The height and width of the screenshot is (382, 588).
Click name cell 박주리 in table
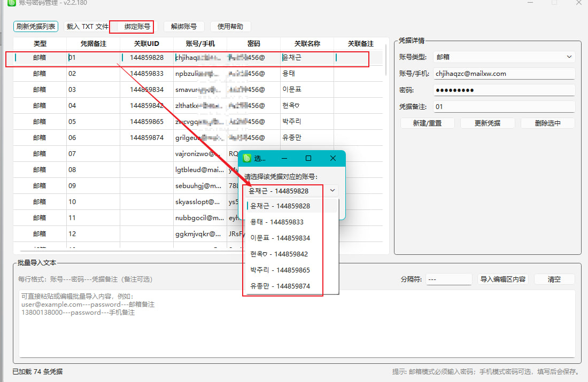point(307,122)
